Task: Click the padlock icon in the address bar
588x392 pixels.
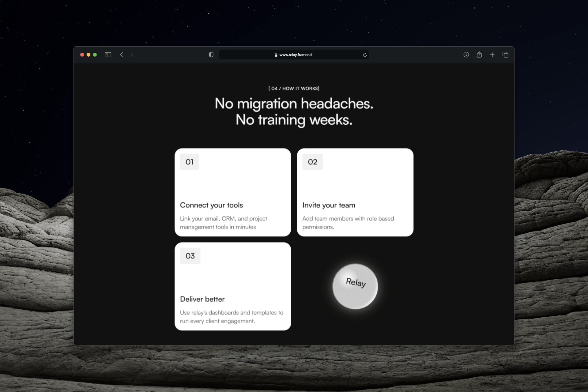Action: point(276,55)
